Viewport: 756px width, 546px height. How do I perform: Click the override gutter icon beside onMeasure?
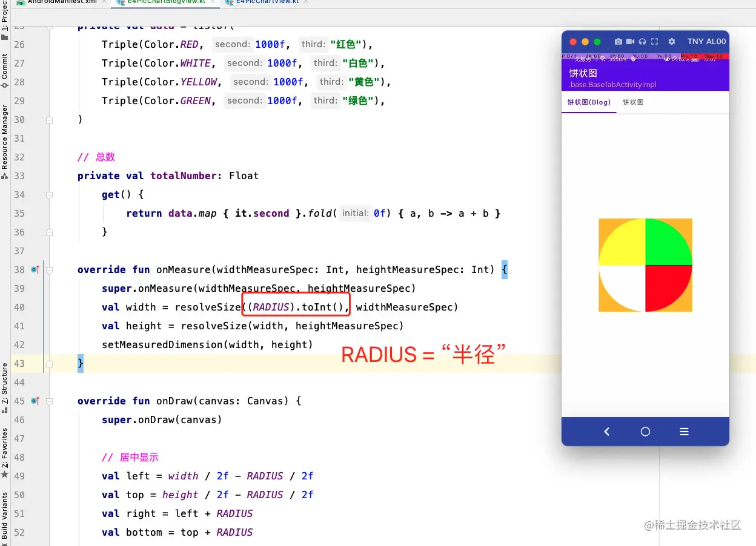pos(35,269)
